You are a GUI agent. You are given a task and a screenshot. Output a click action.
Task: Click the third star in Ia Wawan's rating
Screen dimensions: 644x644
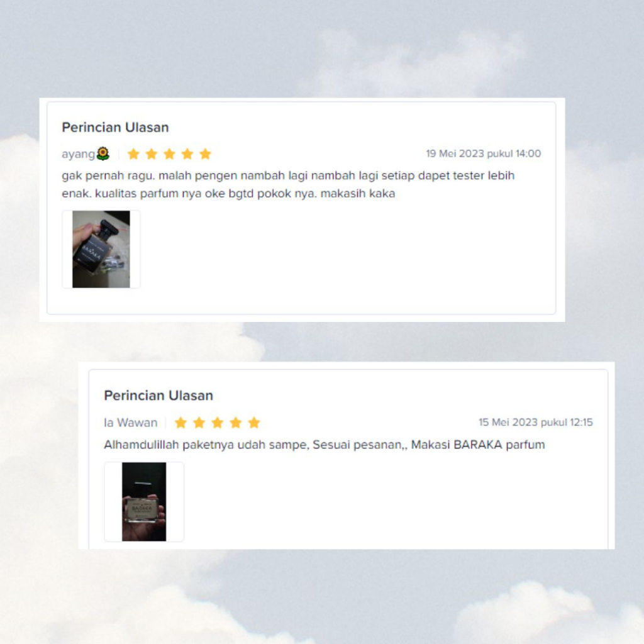[217, 423]
